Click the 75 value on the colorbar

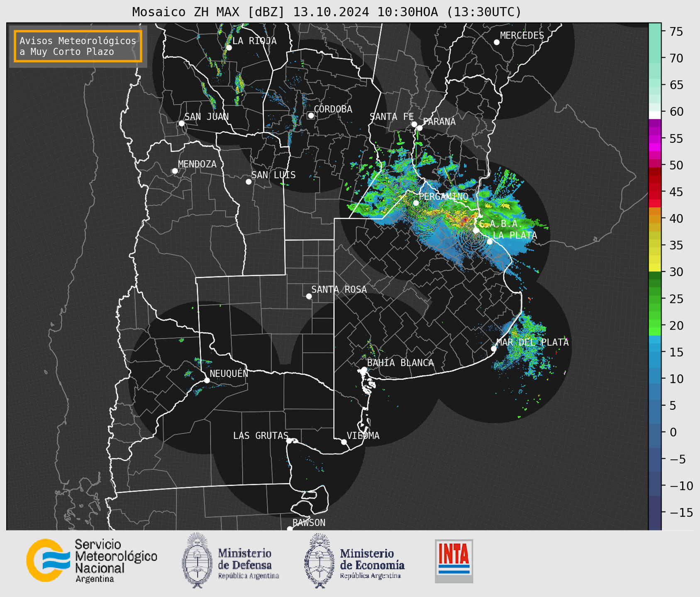click(676, 32)
